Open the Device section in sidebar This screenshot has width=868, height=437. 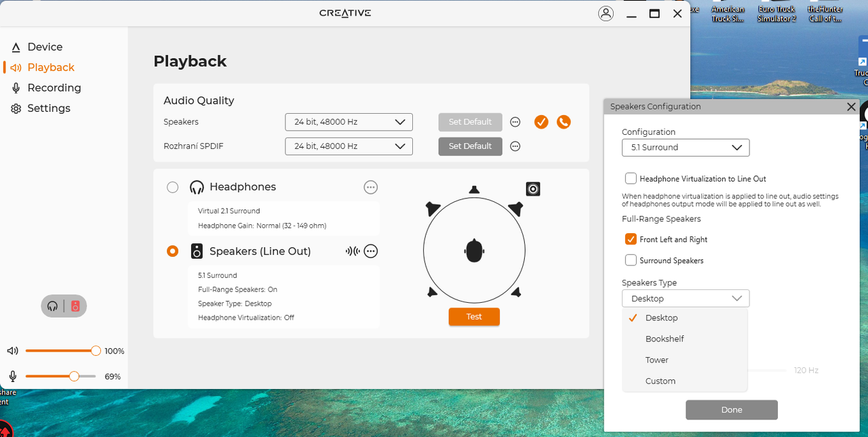[45, 47]
